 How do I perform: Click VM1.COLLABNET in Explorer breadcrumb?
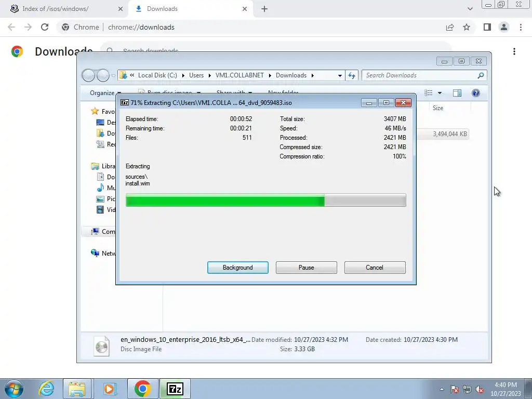tap(240, 75)
